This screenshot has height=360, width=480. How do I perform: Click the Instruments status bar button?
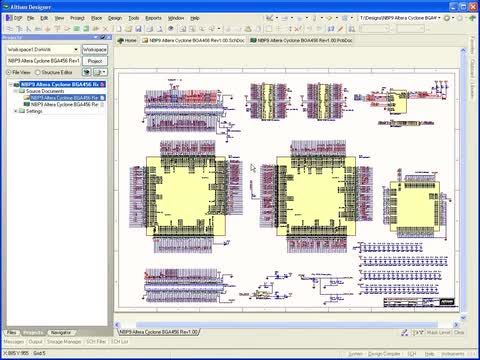[x=453, y=354]
